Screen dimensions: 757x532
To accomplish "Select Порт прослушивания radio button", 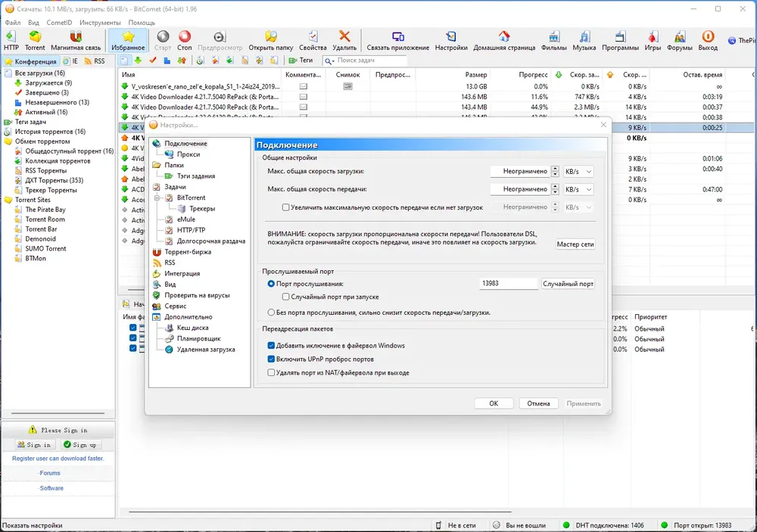I will [271, 284].
